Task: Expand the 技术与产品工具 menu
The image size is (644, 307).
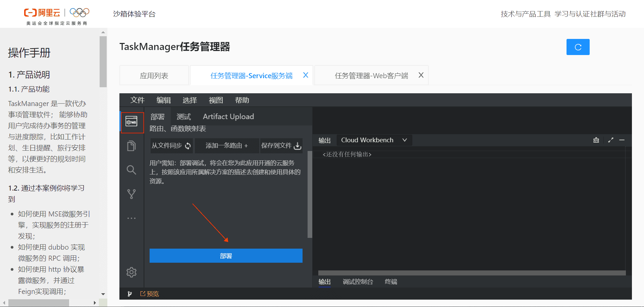Action: click(x=525, y=14)
